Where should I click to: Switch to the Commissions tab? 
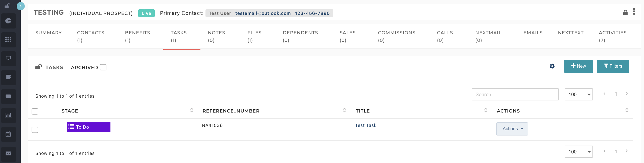coord(397,36)
